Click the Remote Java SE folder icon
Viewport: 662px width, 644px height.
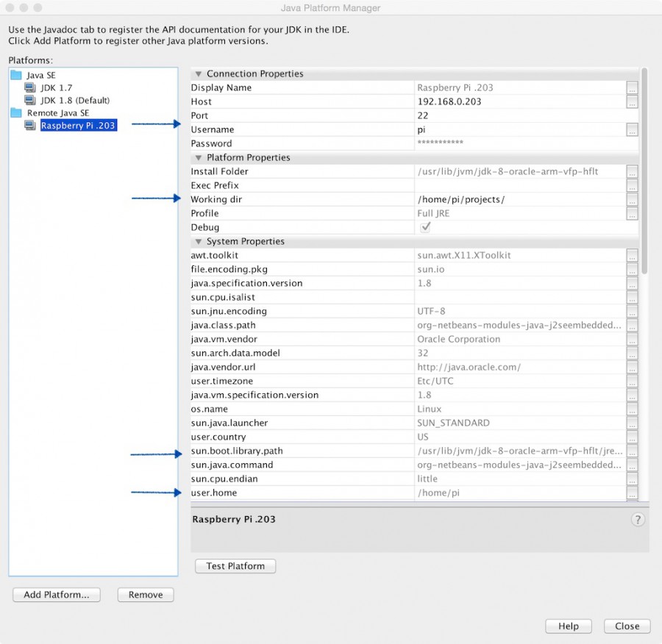click(x=16, y=112)
